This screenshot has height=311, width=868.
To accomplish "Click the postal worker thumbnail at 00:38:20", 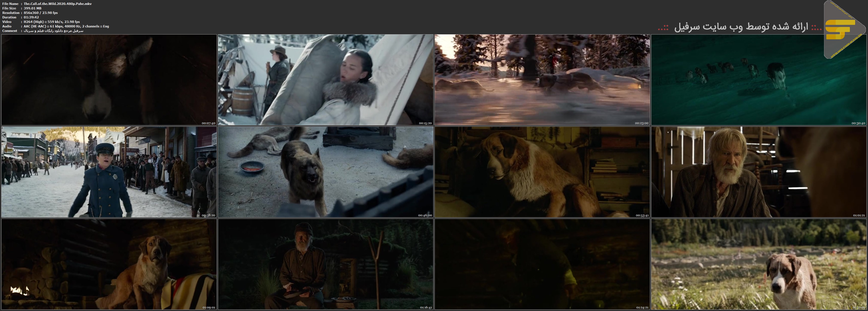I will 109,172.
